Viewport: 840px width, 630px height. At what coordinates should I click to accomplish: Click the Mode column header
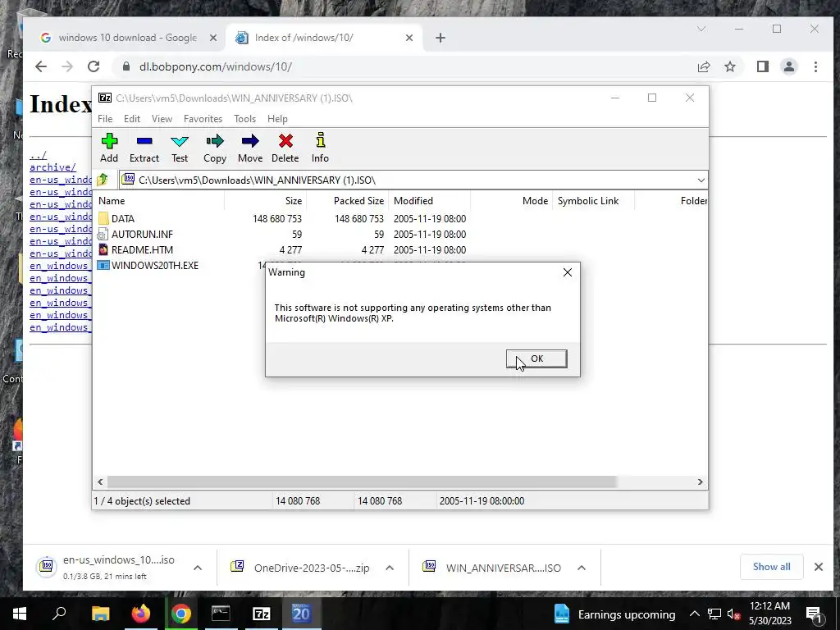pos(512,201)
